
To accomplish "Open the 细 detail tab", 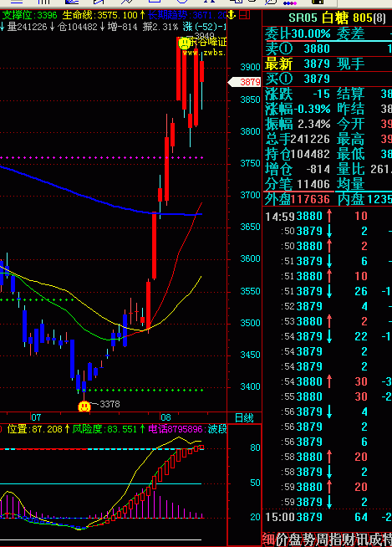I will click(268, 539).
